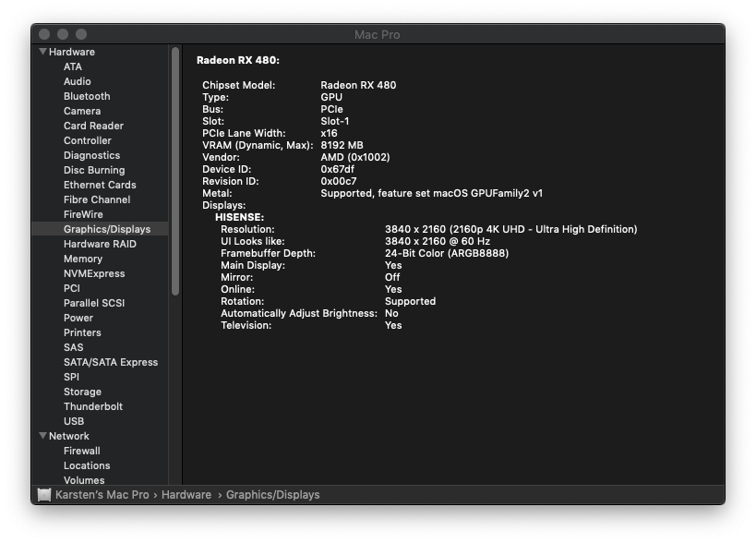The height and width of the screenshot is (543, 756).
Task: Select ATA in the sidebar
Action: coord(73,66)
